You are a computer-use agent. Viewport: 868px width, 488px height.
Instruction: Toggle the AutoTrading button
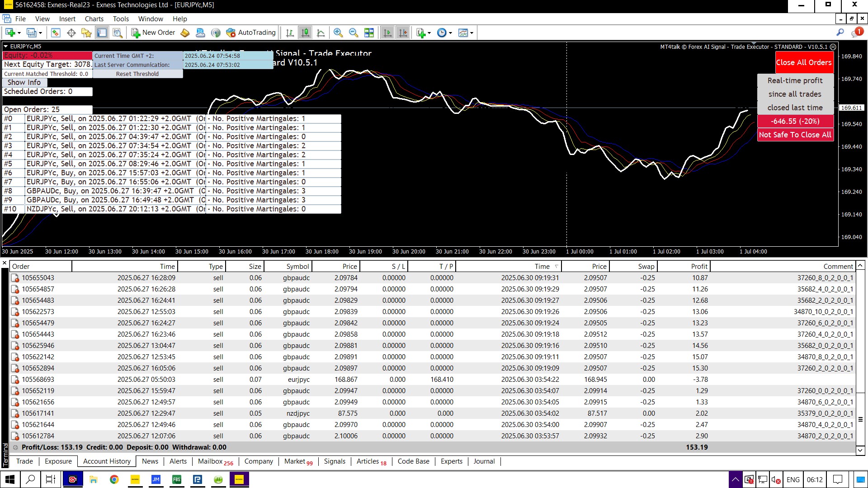pos(251,33)
